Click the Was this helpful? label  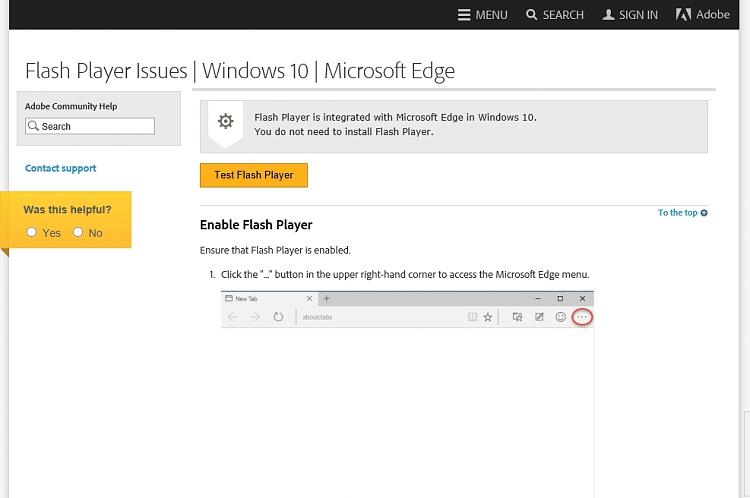tap(67, 210)
